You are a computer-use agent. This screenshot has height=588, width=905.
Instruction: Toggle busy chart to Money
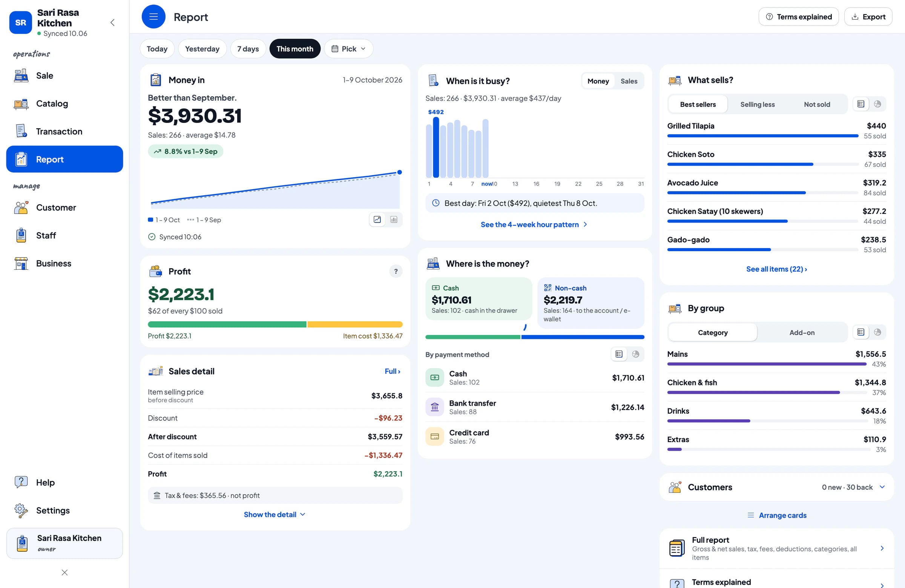point(598,81)
